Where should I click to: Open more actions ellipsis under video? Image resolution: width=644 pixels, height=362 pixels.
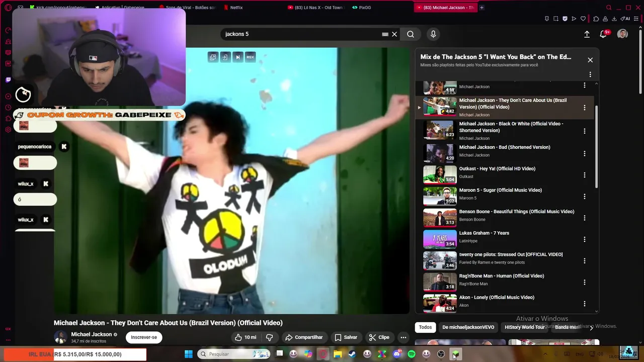403,337
